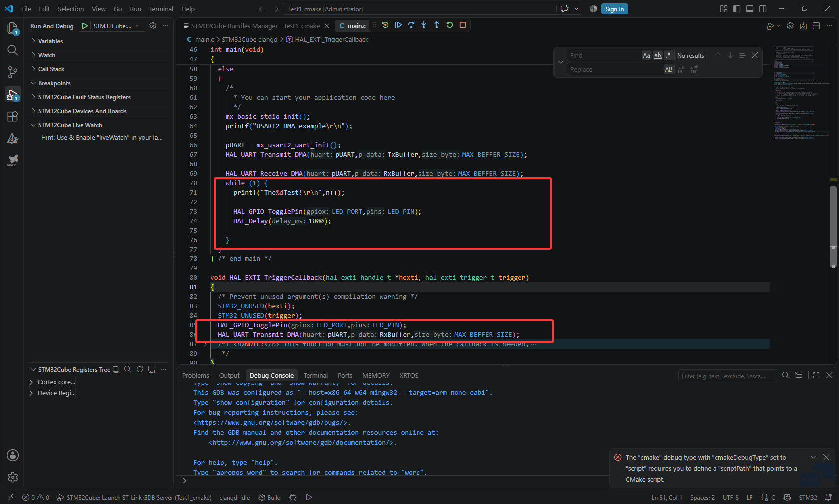Expand STM32Cube Fault Status Registers

point(99,97)
